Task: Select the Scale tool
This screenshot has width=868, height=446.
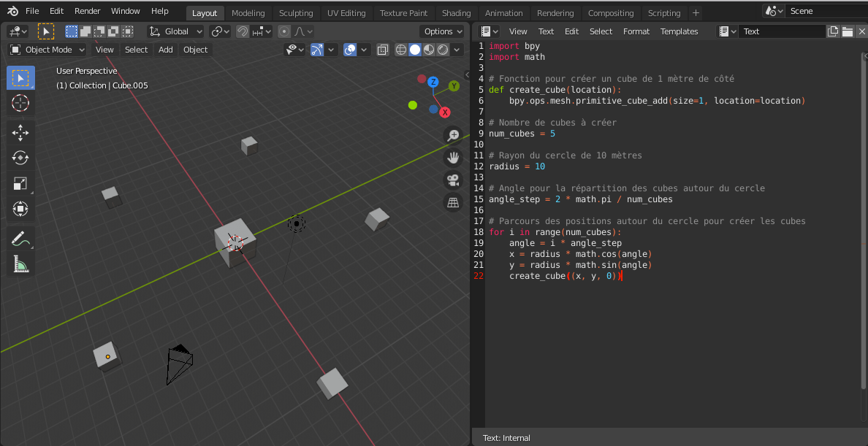Action: [20, 183]
